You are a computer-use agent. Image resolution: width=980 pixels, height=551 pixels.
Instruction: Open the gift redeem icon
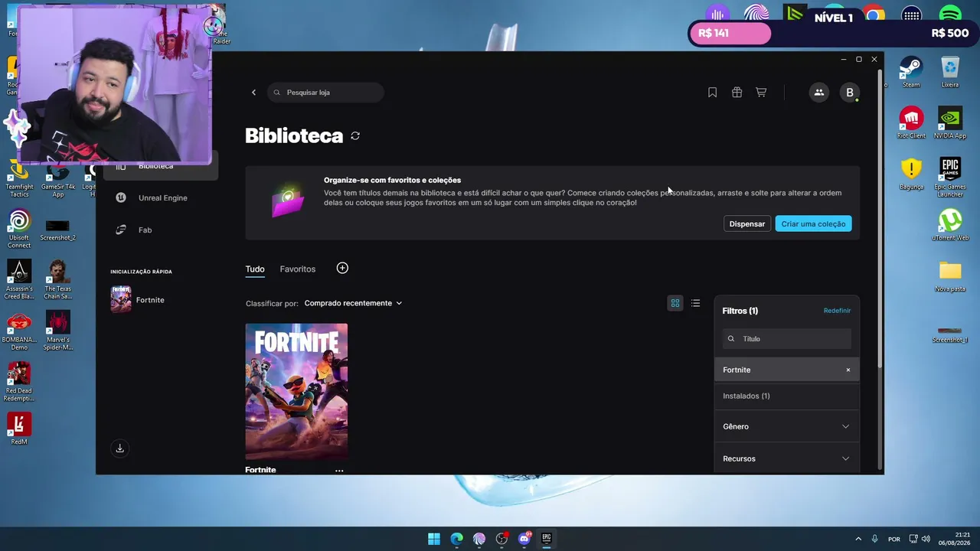coord(737,93)
